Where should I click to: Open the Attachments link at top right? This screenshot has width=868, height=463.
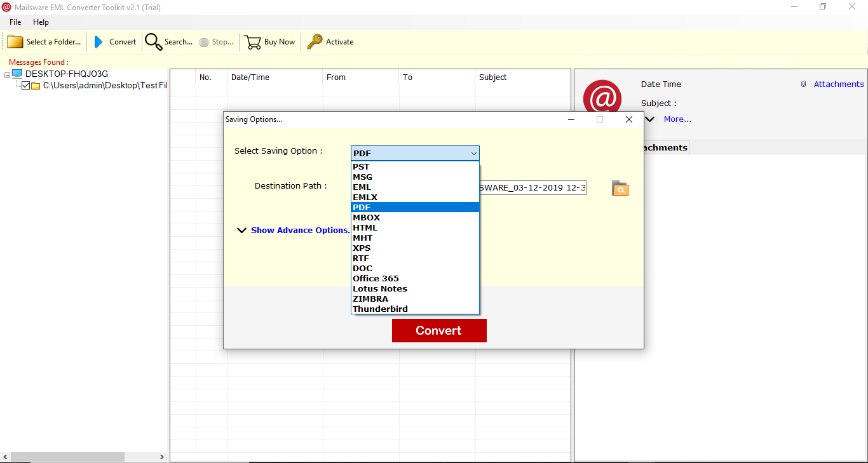pos(839,84)
